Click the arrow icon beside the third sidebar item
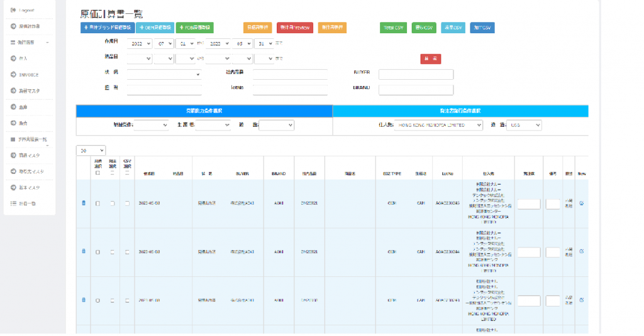Viewport: 644px width, 336px height. (x=48, y=42)
